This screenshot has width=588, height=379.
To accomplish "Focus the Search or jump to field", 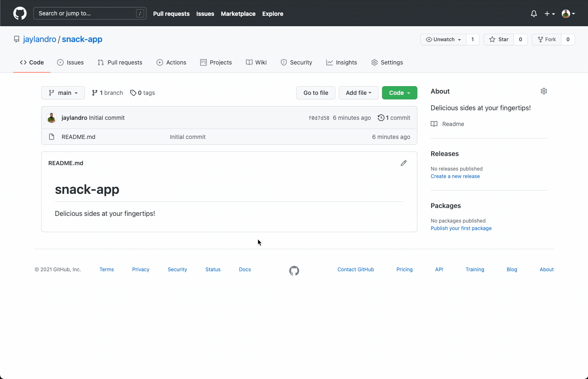I will point(90,13).
